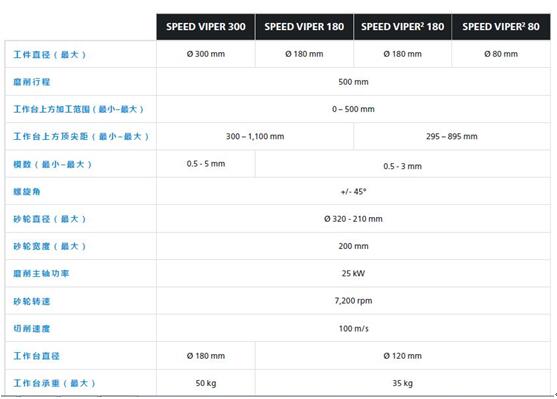This screenshot has width=557, height=399.
Task: Click the 工件直径（最大）row label
Action: 50,55
